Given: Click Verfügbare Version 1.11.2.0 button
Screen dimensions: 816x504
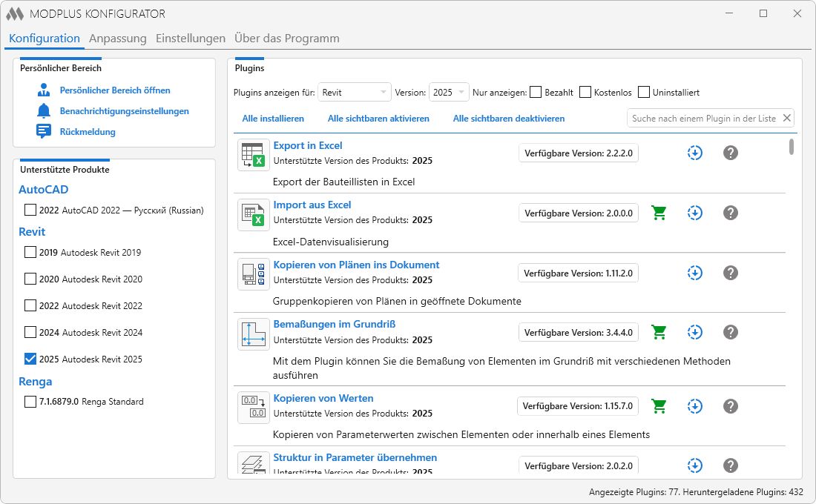Looking at the screenshot, I should [578, 273].
